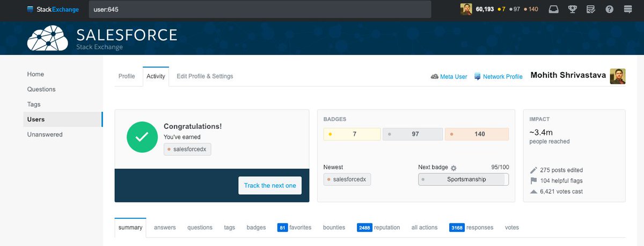The image size is (644, 246).
Task: Click Mohith Shrivastava's profile picture
Action: click(618, 76)
